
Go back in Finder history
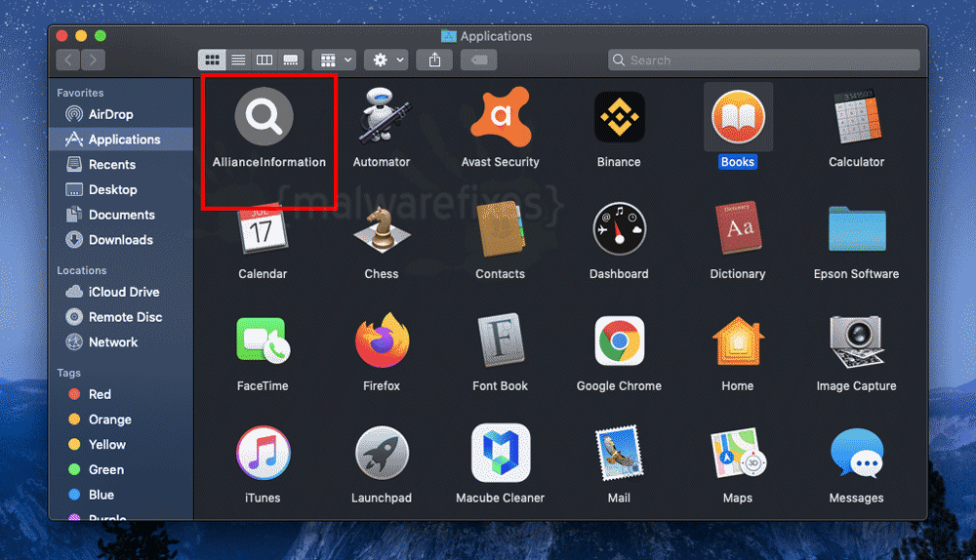coord(68,60)
